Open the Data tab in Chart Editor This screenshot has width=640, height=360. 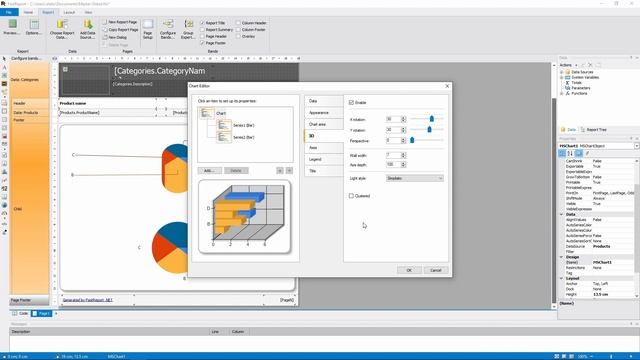(324, 101)
